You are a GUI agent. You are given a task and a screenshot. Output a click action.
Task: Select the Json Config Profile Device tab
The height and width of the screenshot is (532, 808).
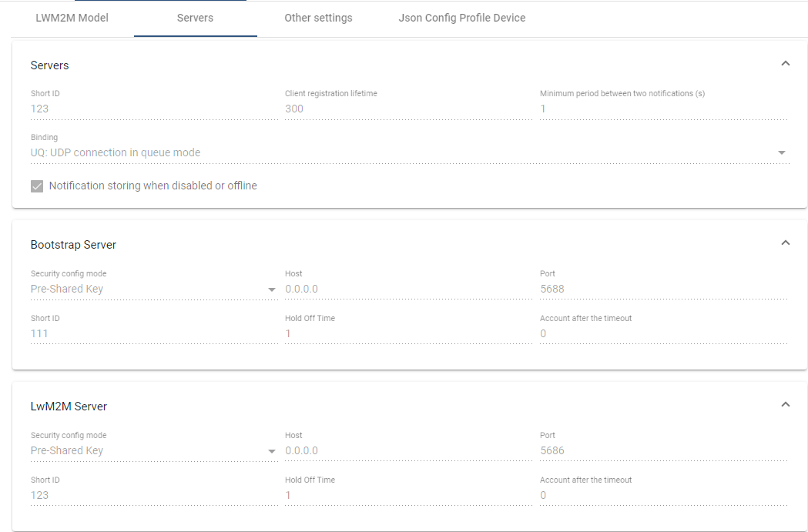(x=461, y=17)
